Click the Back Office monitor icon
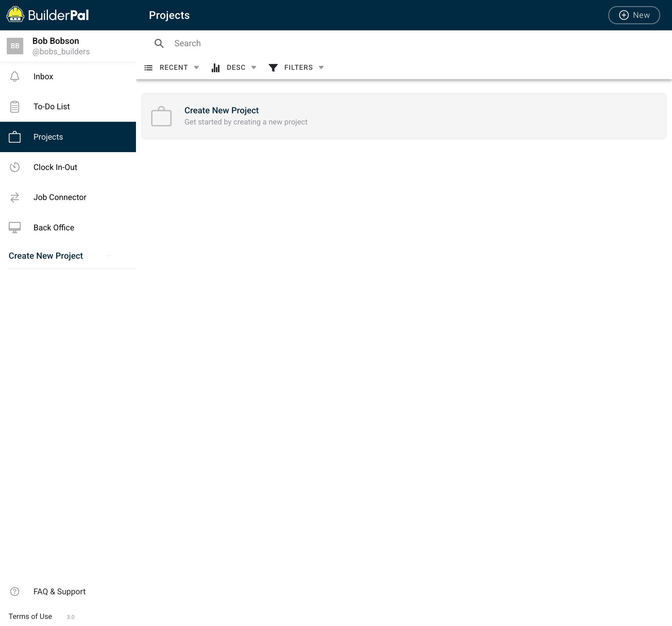 click(x=15, y=227)
